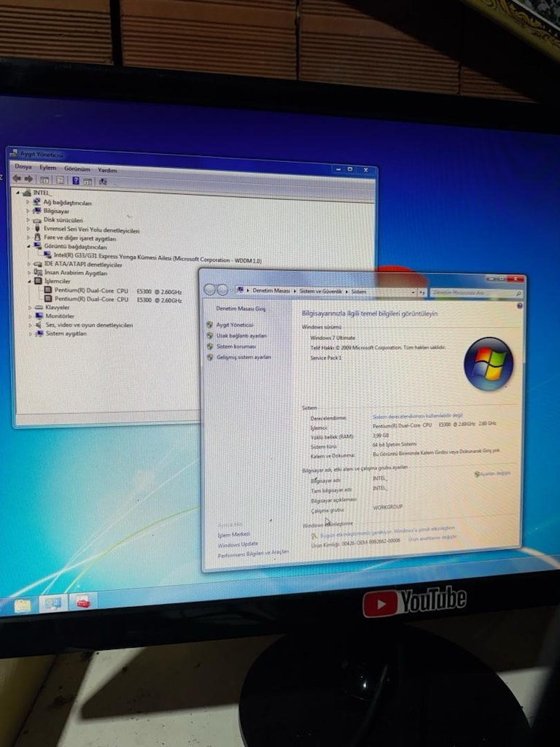Click the round Help icon in Sistem window
The height and width of the screenshot is (747, 560).
(519, 306)
